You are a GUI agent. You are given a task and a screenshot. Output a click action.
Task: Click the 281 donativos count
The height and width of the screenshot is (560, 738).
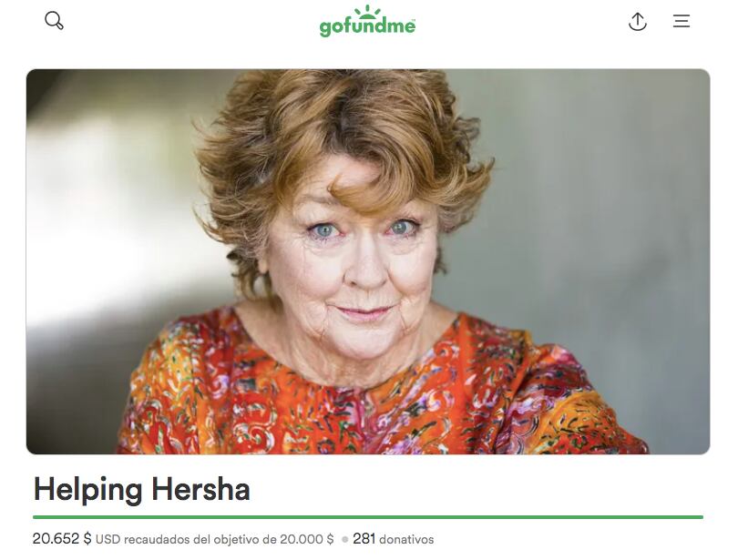click(x=393, y=539)
